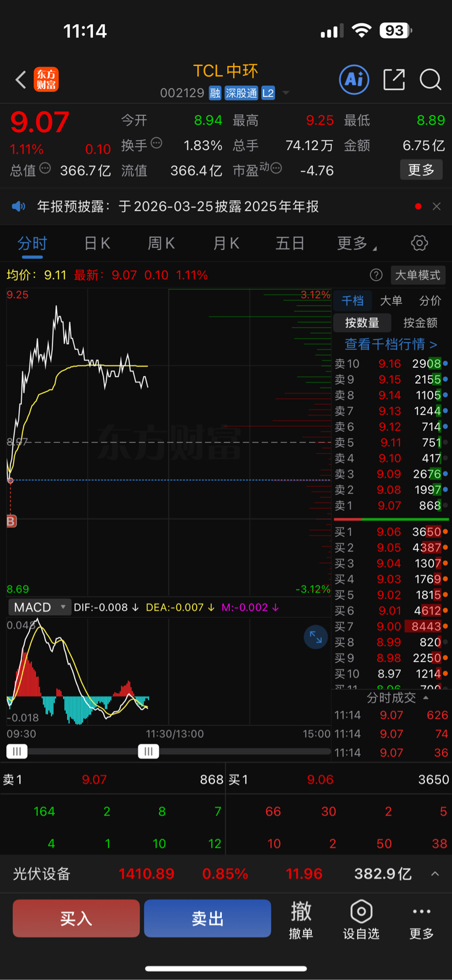Tap the 设自选 watchlist icon
Image resolution: width=452 pixels, height=980 pixels.
[x=361, y=919]
